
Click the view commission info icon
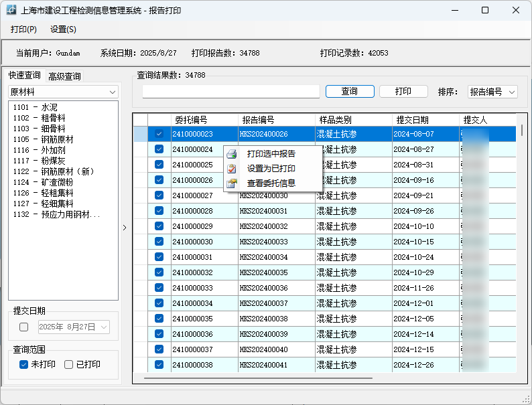point(232,183)
